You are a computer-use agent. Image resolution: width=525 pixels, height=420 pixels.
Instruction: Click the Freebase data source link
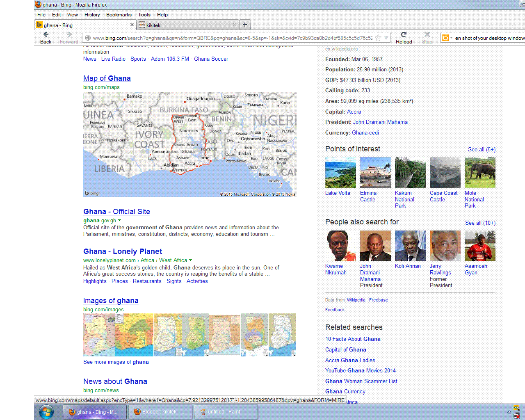click(x=379, y=300)
